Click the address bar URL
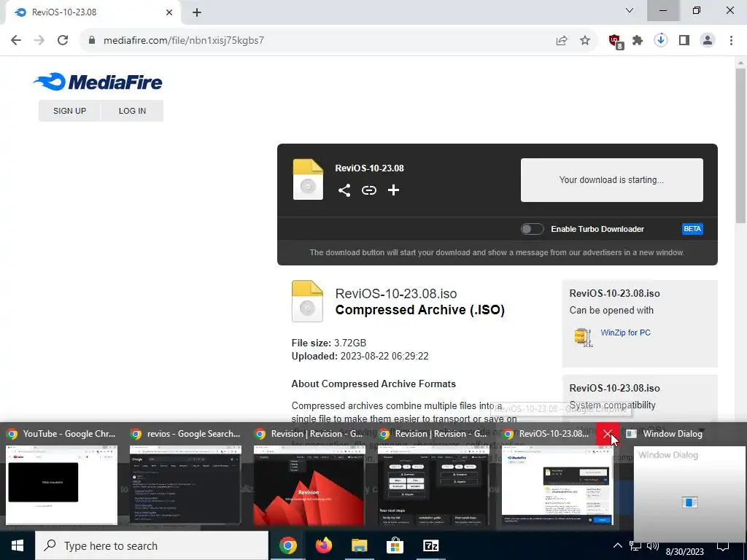The image size is (747, 560). [x=184, y=41]
